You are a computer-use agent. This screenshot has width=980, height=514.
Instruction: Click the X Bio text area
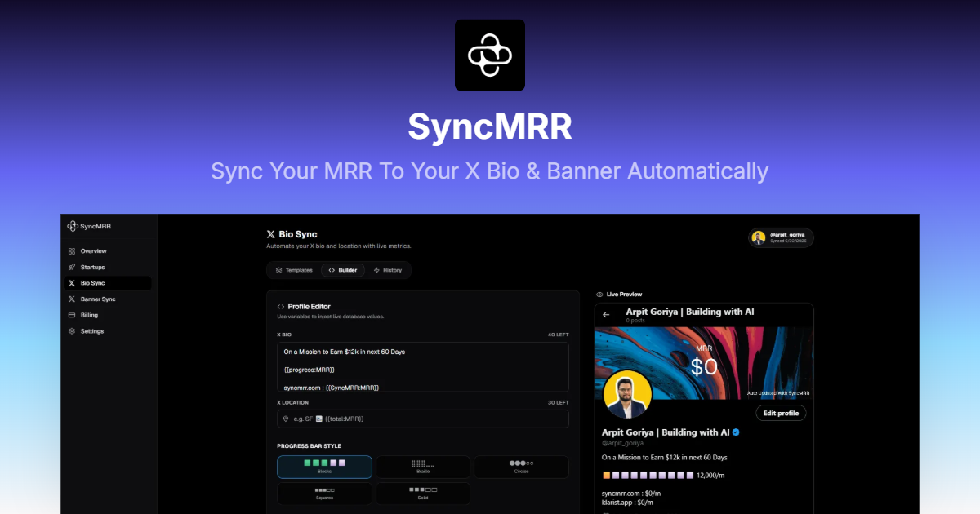(423, 366)
